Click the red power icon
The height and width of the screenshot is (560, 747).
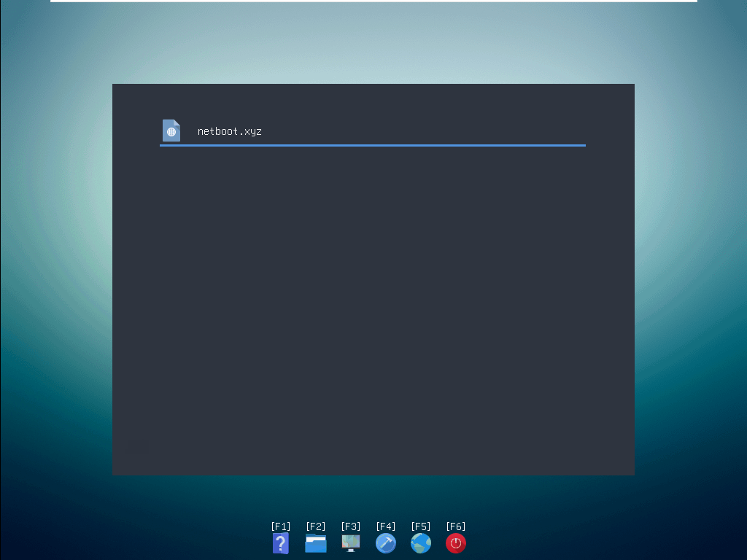point(456,543)
